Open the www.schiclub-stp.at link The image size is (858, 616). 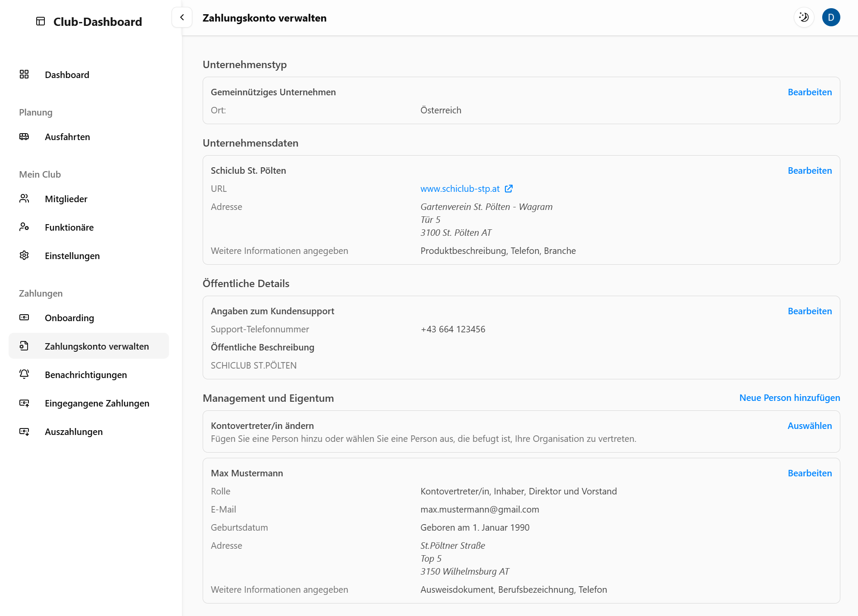tap(460, 189)
